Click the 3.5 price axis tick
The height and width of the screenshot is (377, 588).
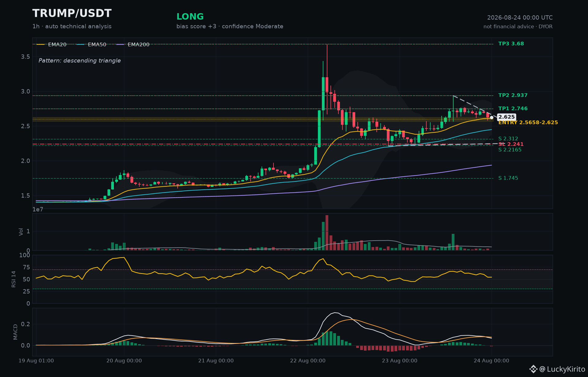25,57
